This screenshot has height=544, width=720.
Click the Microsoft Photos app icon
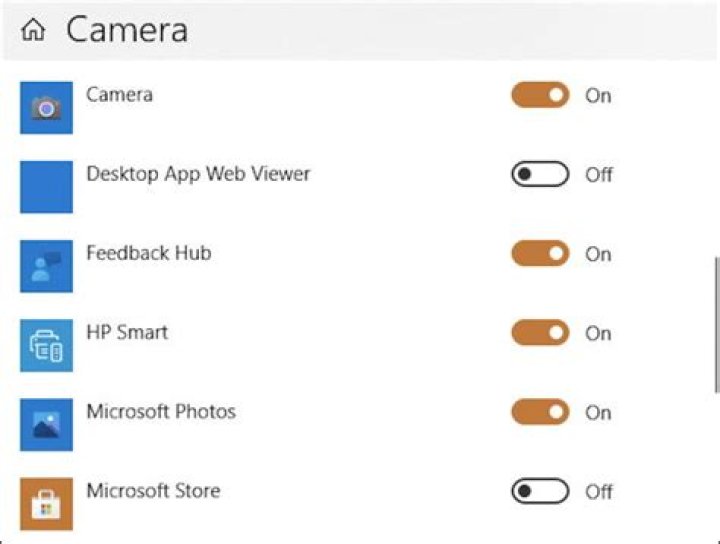click(x=46, y=424)
